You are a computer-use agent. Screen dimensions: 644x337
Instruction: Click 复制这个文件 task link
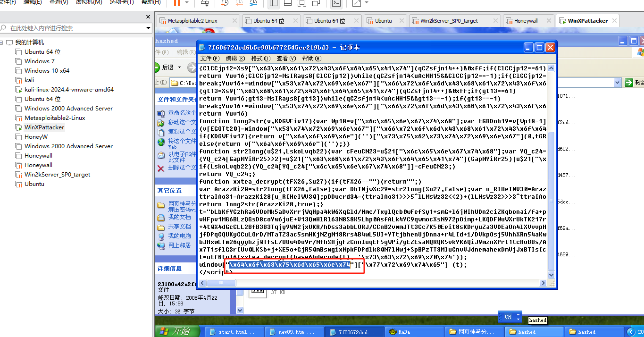tap(182, 132)
